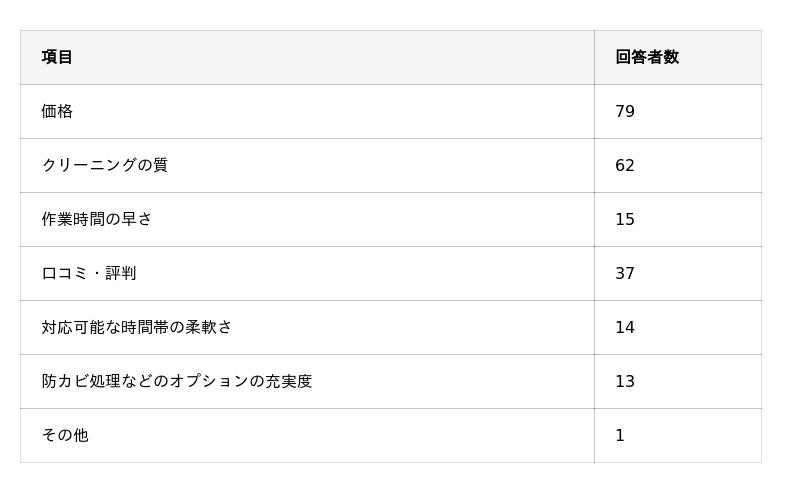
Task: Select the 防カビ処理などのオプションの充実度 cell
Action: (x=177, y=381)
